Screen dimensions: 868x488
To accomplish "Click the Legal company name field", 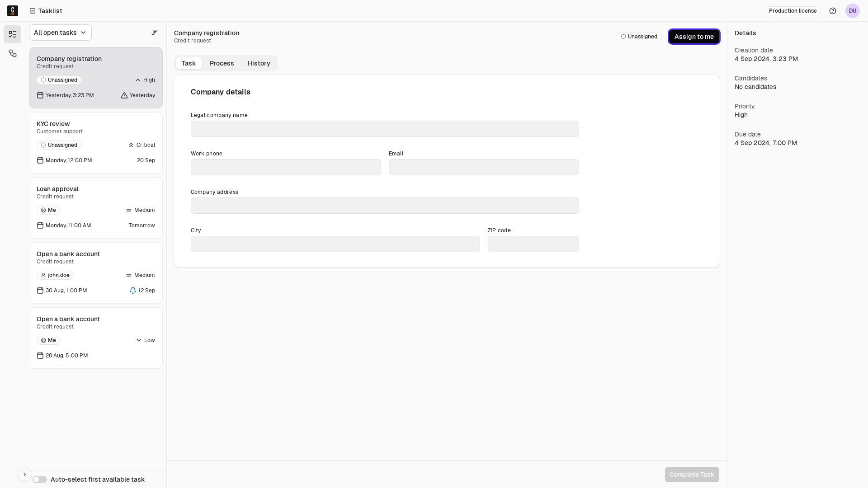I will 385,129.
